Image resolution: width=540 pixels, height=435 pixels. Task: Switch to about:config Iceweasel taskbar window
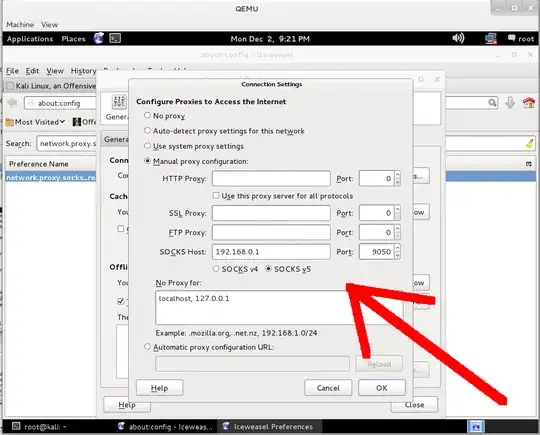click(x=165, y=427)
